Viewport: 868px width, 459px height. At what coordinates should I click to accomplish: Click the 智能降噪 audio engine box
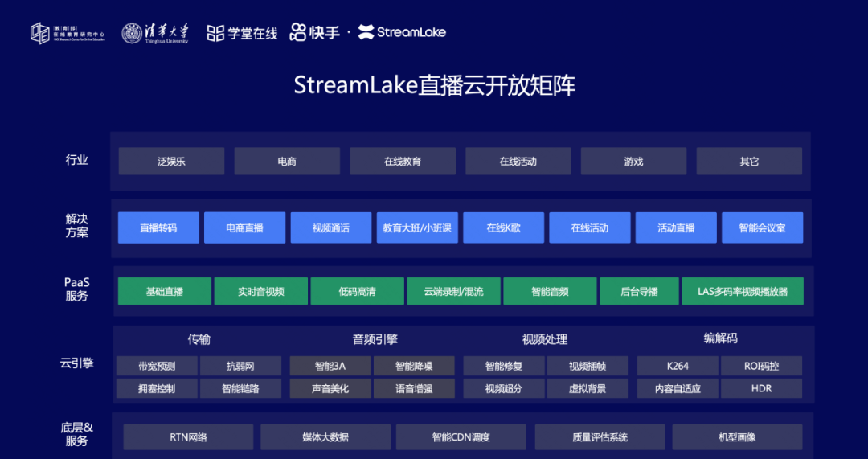point(414,366)
